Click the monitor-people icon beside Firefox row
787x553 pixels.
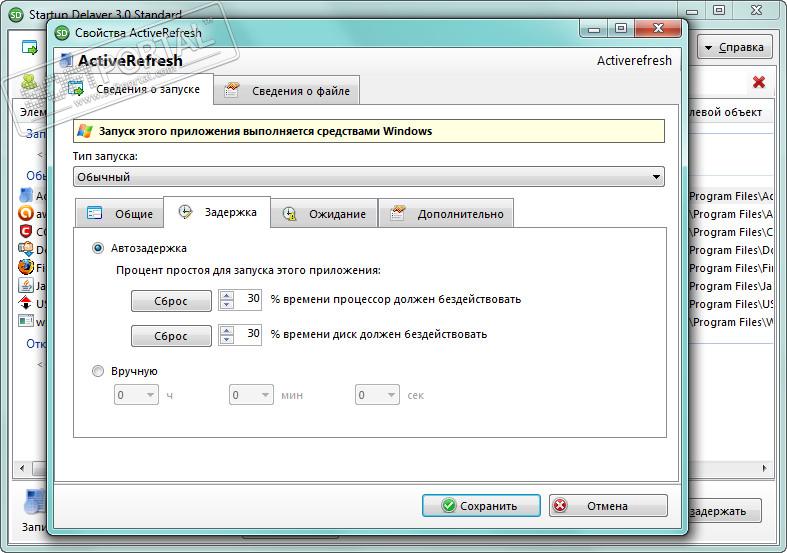(x=26, y=249)
